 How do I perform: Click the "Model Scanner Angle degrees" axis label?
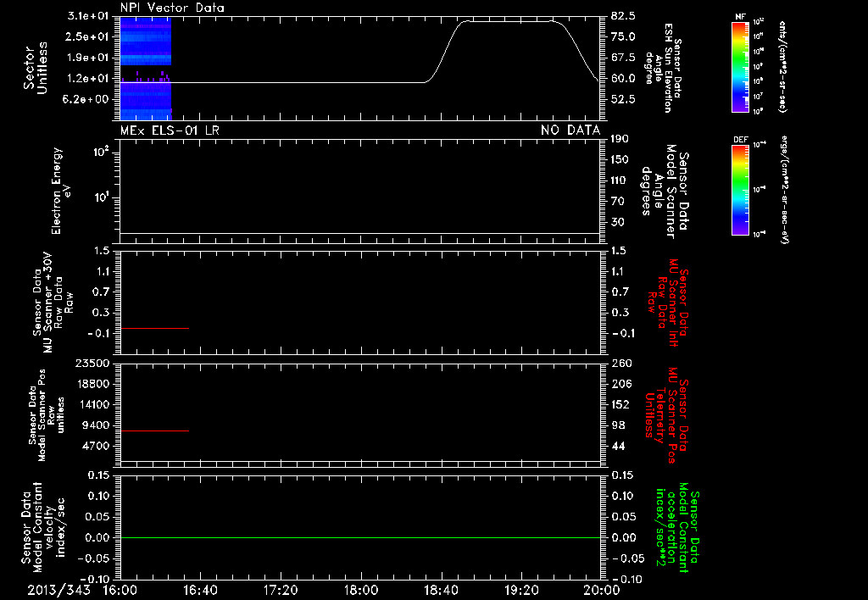click(664, 192)
